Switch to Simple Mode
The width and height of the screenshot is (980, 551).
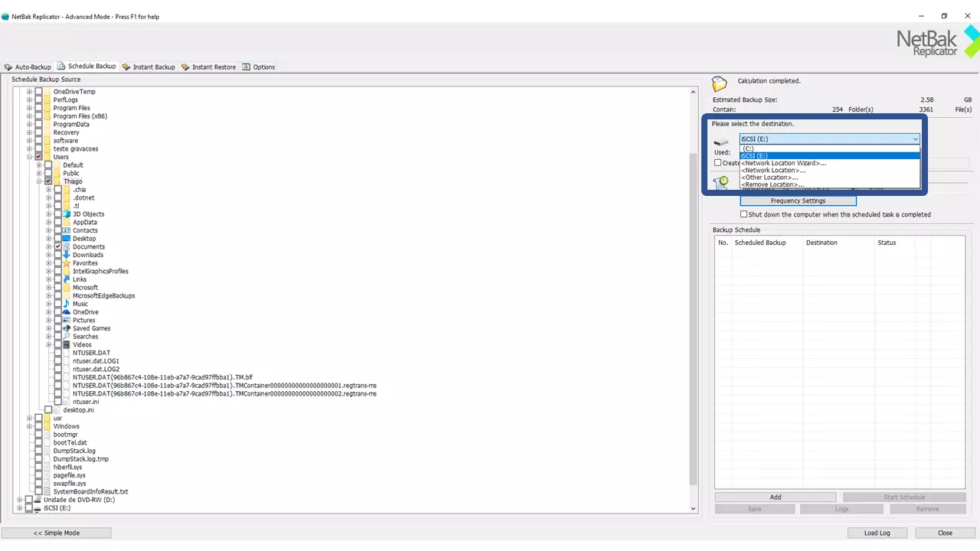click(56, 533)
